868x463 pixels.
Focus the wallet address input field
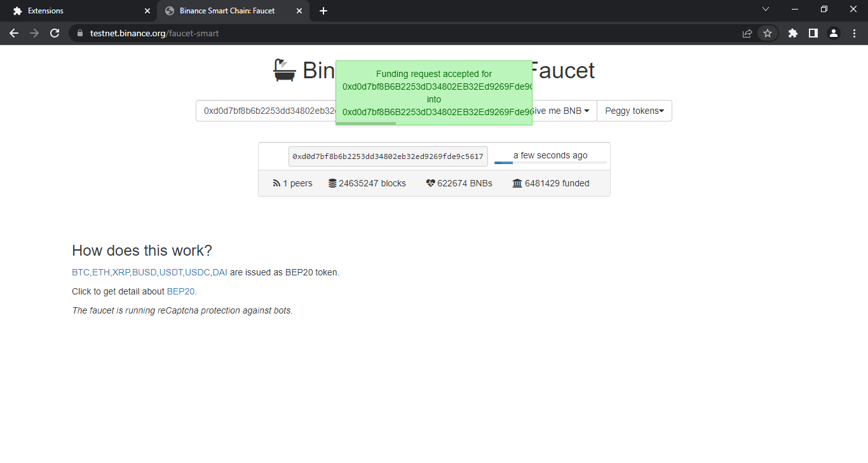pos(267,111)
